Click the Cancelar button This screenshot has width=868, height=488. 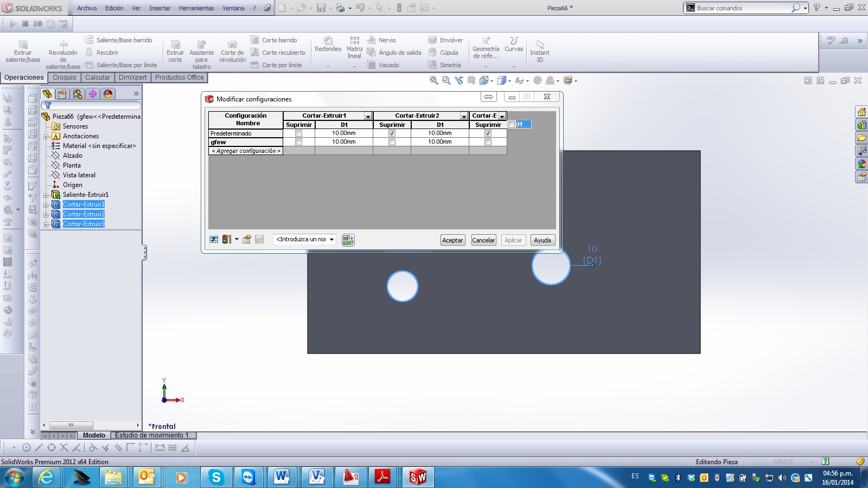483,240
